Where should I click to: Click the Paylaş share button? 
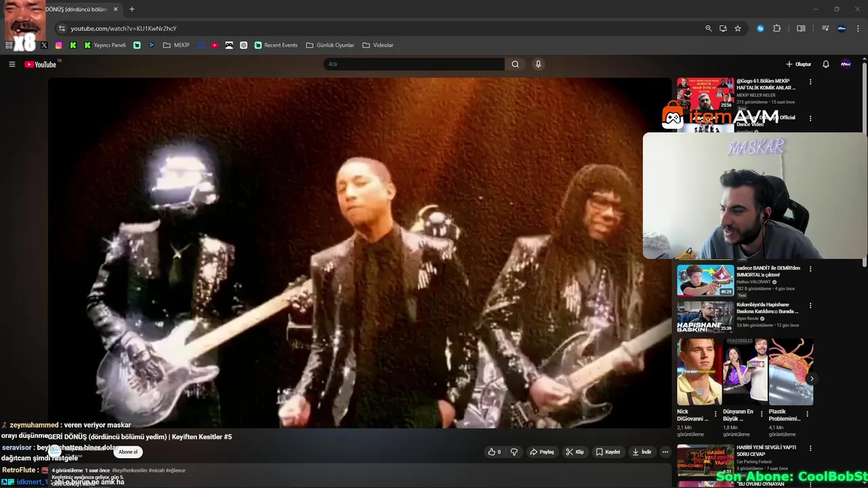click(542, 452)
